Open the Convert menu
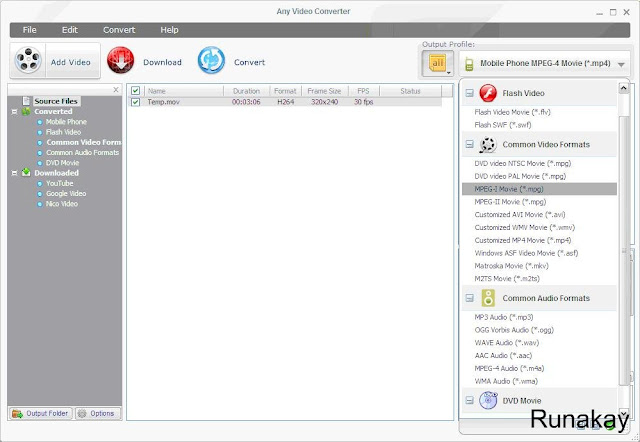Image resolution: width=640 pixels, height=442 pixels. tap(119, 30)
